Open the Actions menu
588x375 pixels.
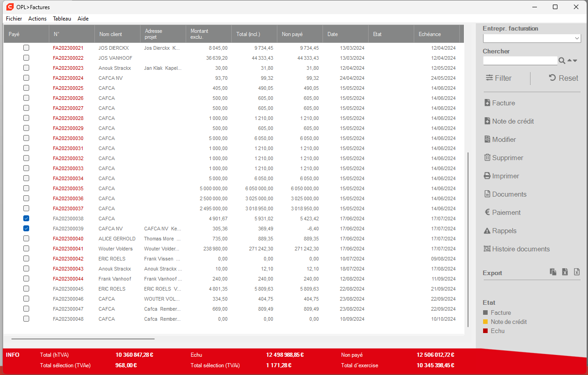37,19
